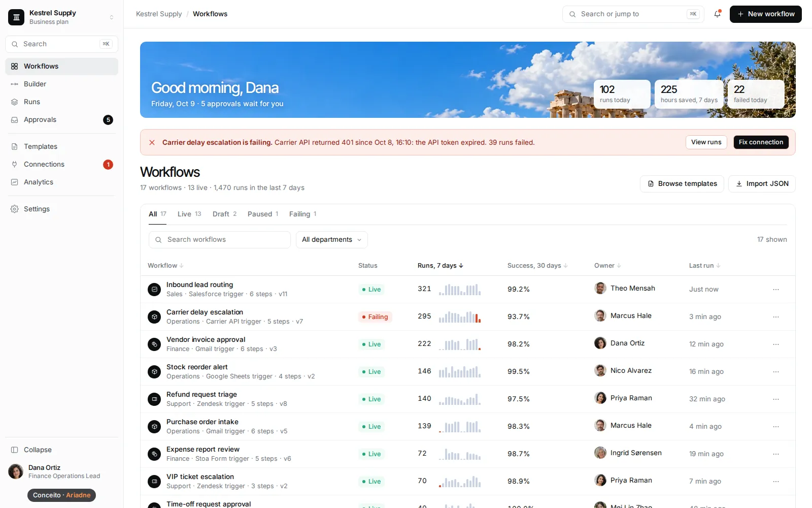Sort by Runs, 7 days column
This screenshot has height=508, width=812.
point(441,266)
